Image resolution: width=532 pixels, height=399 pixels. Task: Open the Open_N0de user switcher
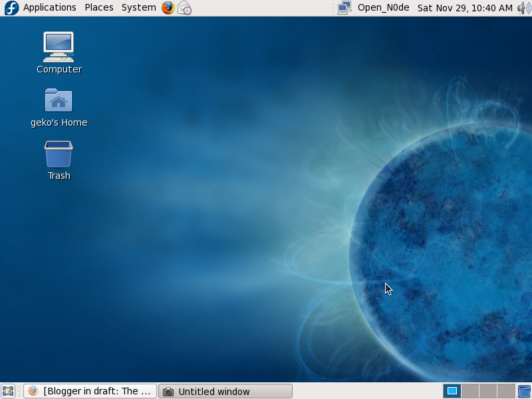click(x=384, y=7)
